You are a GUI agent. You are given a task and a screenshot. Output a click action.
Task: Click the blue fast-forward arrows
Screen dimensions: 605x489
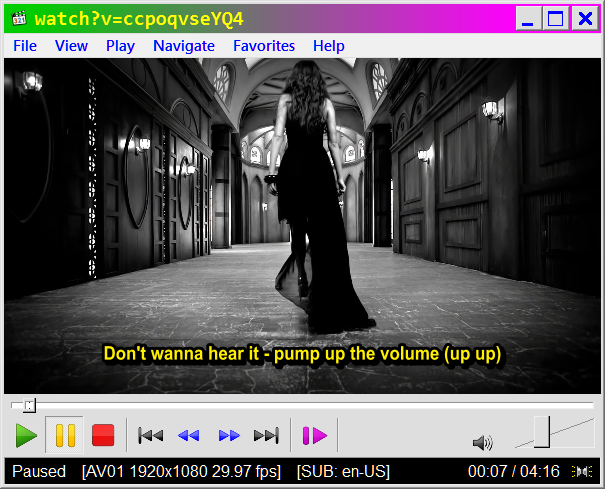pos(229,436)
